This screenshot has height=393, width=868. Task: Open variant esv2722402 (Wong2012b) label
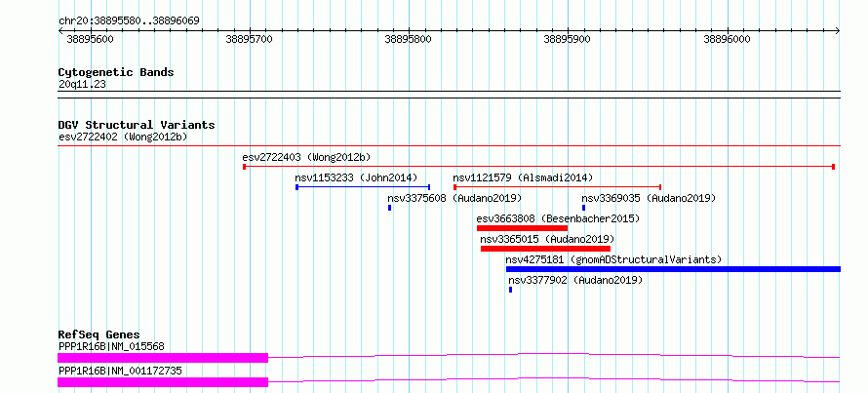point(123,138)
